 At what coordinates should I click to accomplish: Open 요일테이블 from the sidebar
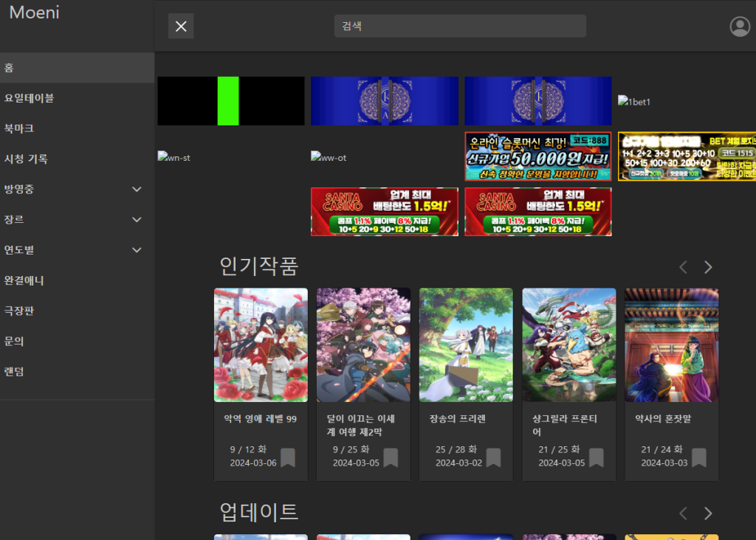77,98
